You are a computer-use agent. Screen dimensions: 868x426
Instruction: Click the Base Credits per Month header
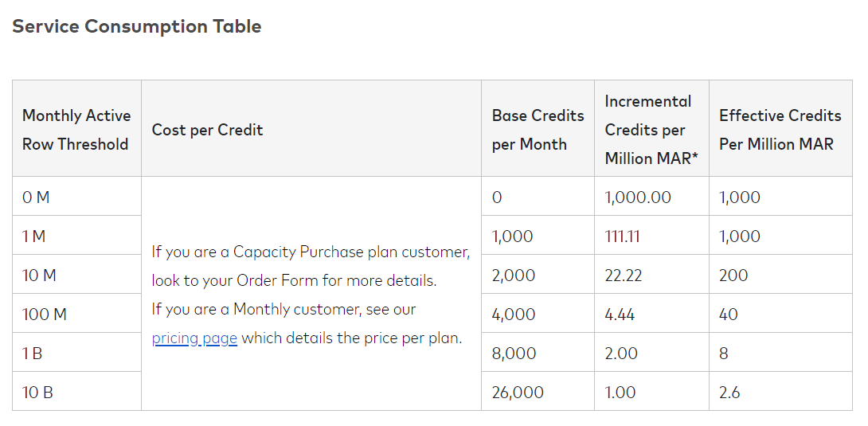click(x=538, y=130)
